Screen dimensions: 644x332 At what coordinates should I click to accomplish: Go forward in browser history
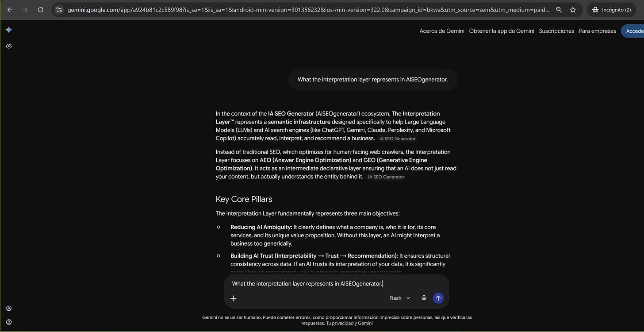25,10
